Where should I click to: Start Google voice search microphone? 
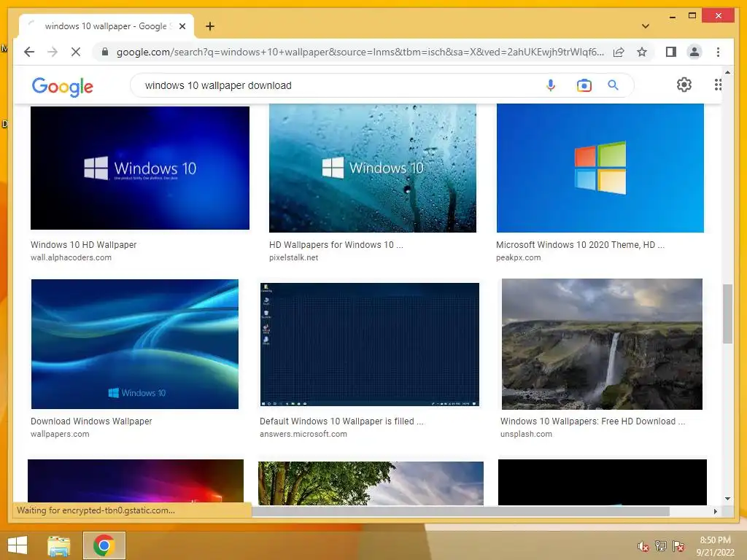(x=551, y=85)
